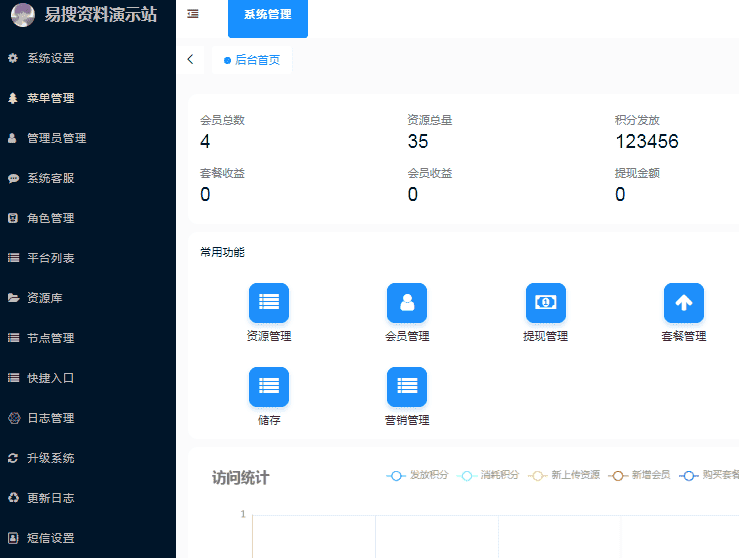Image resolution: width=739 pixels, height=558 pixels.
Task: Click the recycle icon beside 更新日志
Action: 14,498
